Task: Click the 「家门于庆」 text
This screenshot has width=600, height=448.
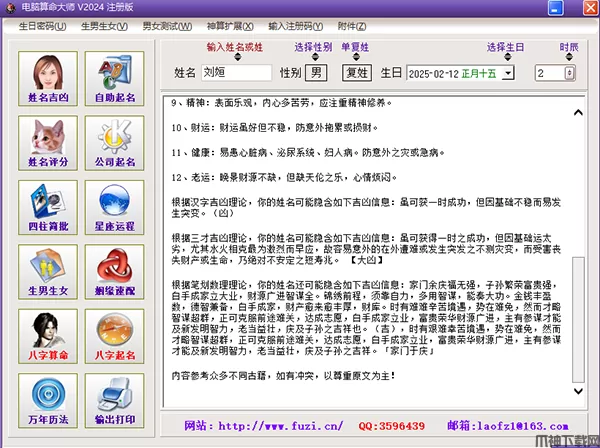Action: click(x=409, y=350)
